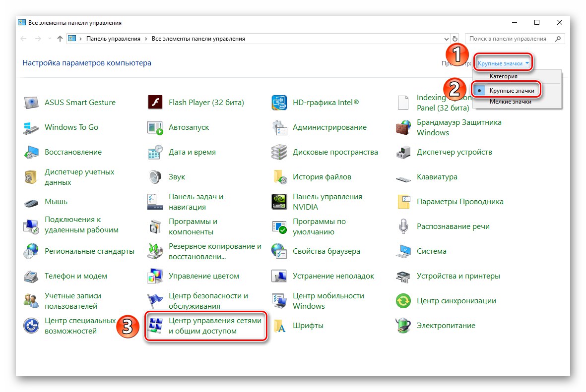Open the Система computer icon
The image size is (586, 392).
point(403,251)
